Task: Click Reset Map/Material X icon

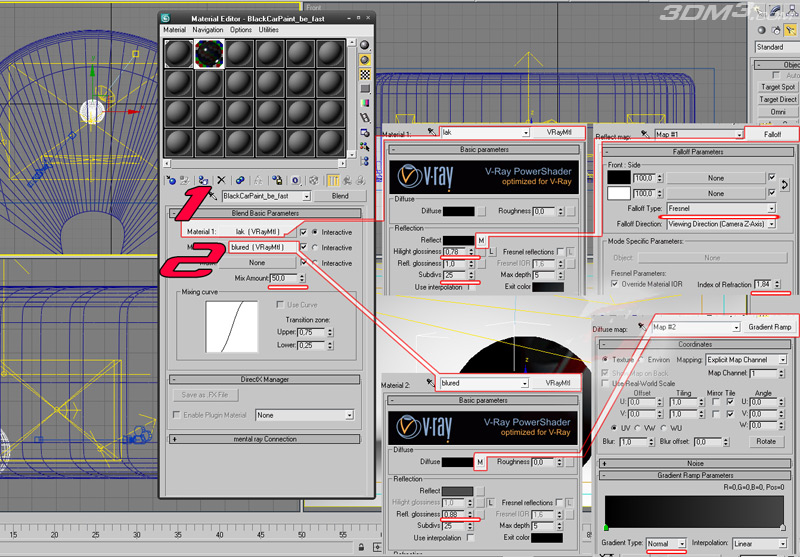Action: click(221, 179)
